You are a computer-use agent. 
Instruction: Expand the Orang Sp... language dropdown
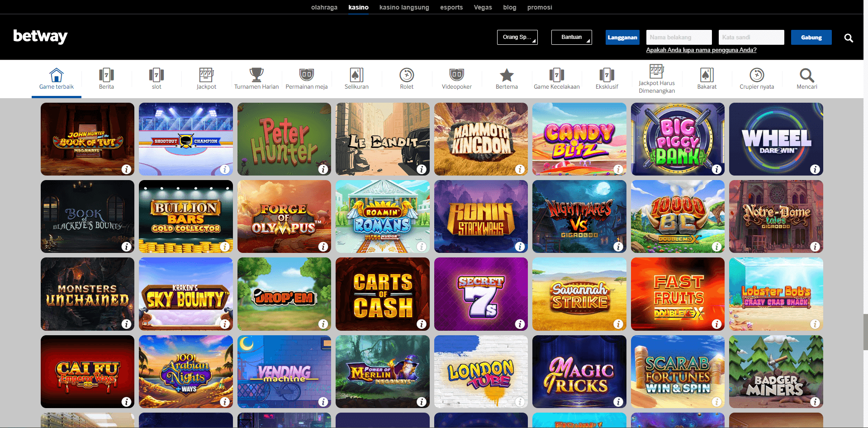coord(517,37)
